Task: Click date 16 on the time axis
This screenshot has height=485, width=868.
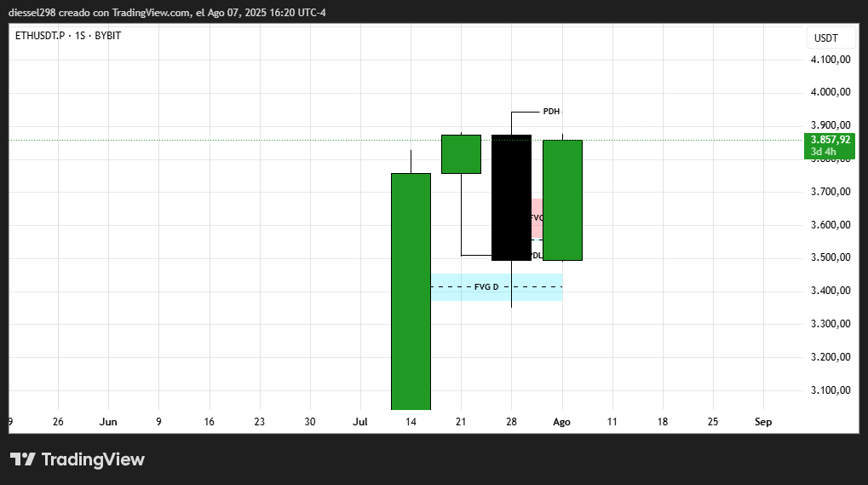Action: tap(209, 422)
